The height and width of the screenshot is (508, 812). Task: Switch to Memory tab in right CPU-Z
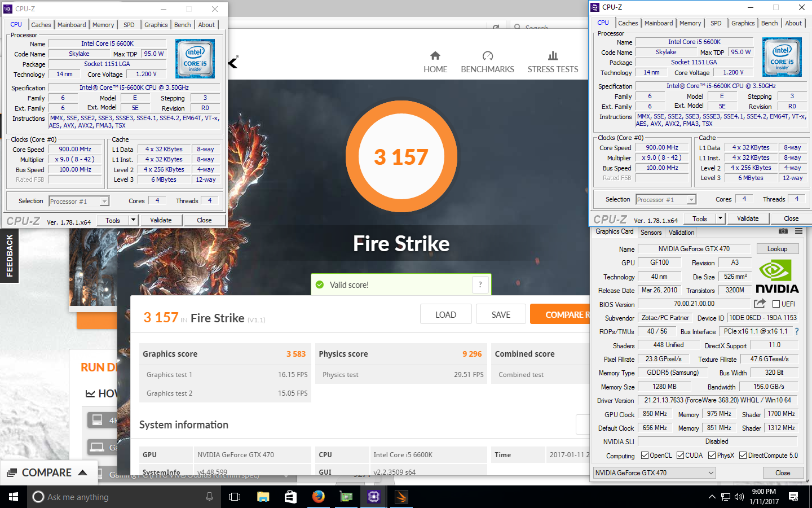pos(690,23)
